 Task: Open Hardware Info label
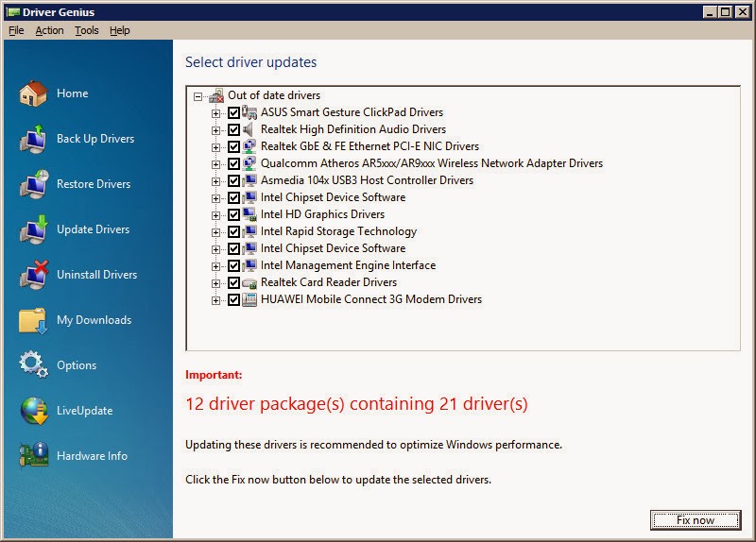click(x=92, y=456)
